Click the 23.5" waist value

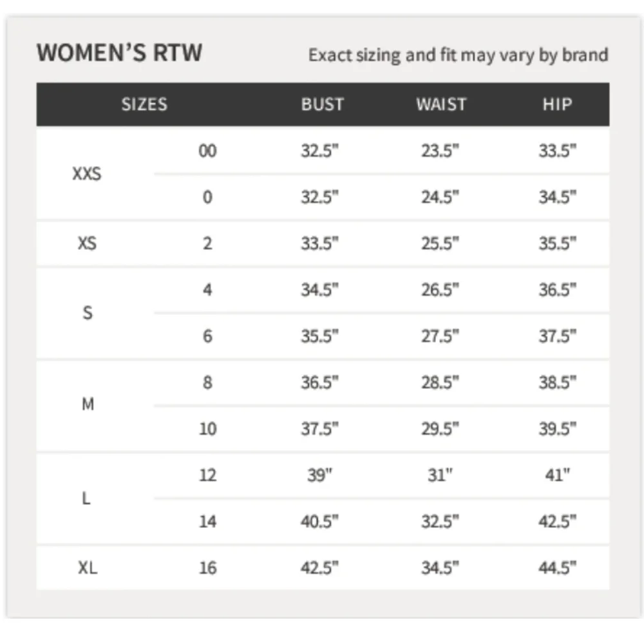440,151
